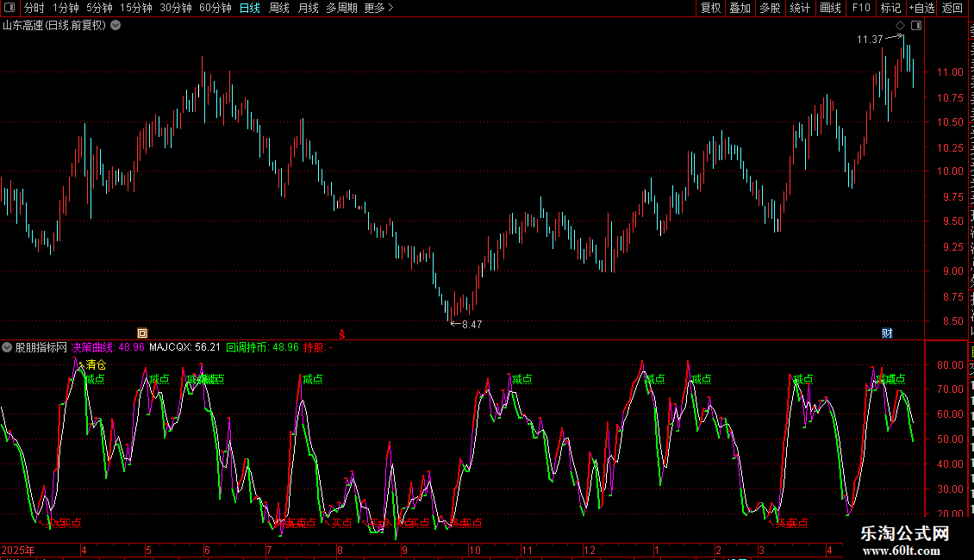Image resolution: width=974 pixels, height=560 pixels.
Task: Click the 2025年 label on time axis
Action: 18,550
